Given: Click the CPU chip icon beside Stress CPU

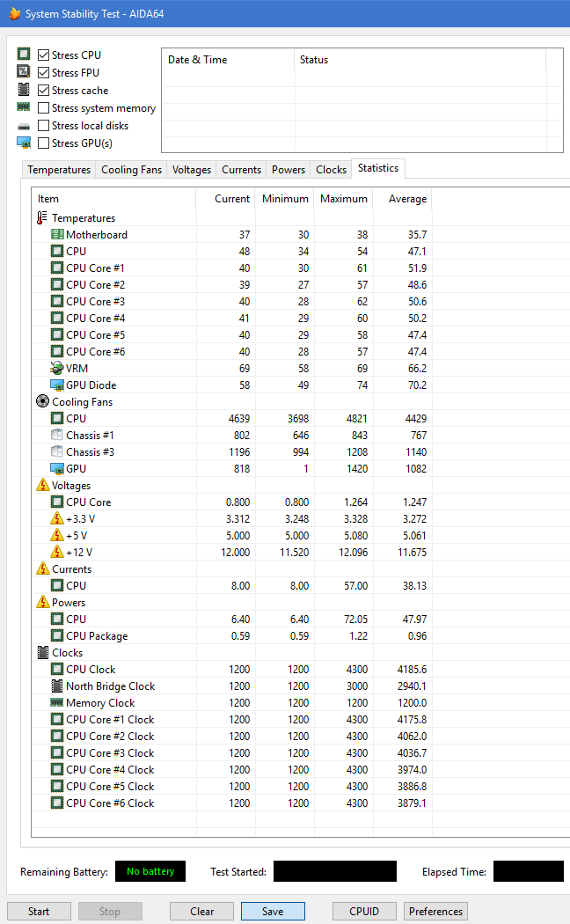Looking at the screenshot, I should [24, 55].
